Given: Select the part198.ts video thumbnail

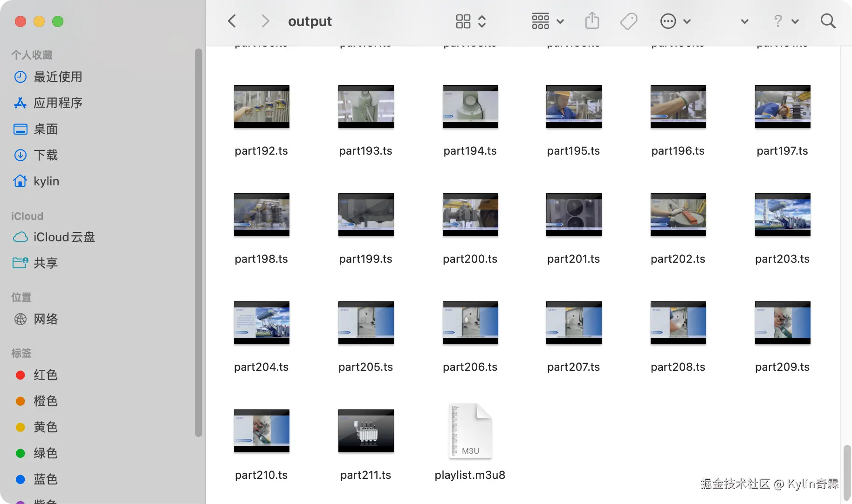Looking at the screenshot, I should pyautogui.click(x=261, y=215).
